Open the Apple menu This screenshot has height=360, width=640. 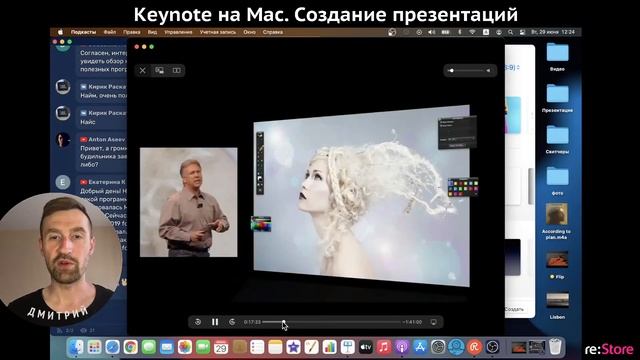coord(60,32)
